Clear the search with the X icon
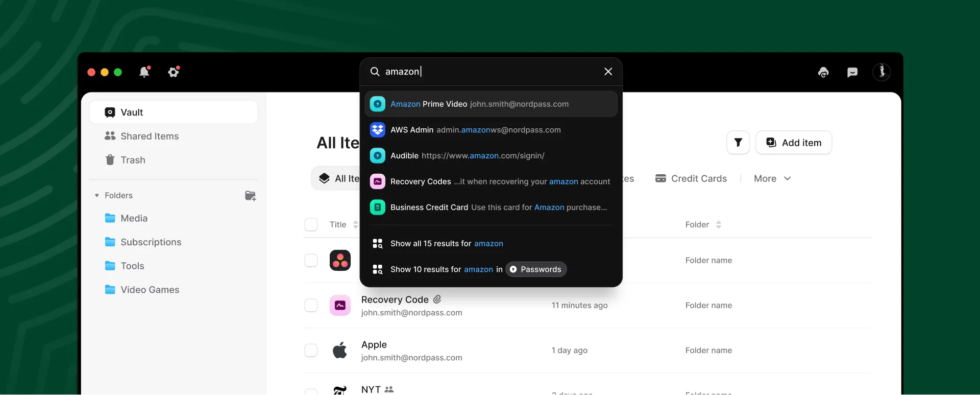980x395 pixels. pyautogui.click(x=608, y=72)
